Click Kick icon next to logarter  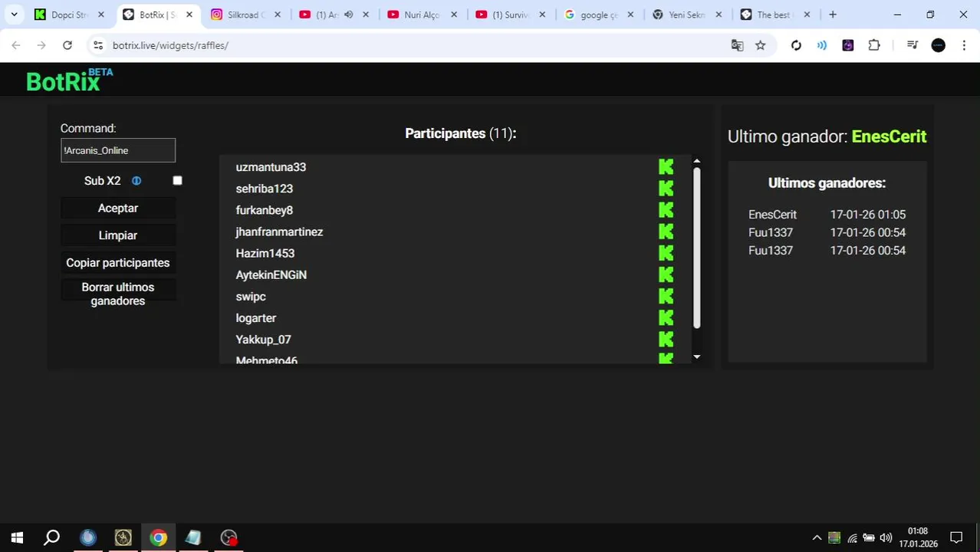666,317
